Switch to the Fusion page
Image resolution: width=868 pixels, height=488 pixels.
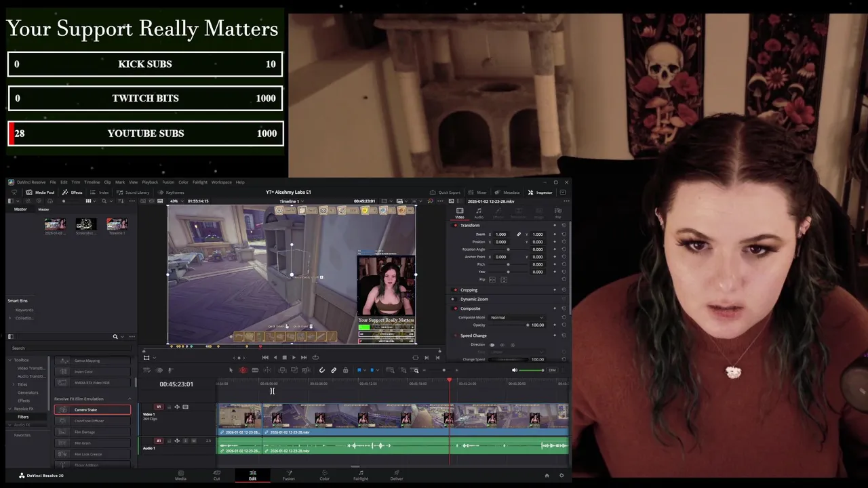(x=289, y=475)
